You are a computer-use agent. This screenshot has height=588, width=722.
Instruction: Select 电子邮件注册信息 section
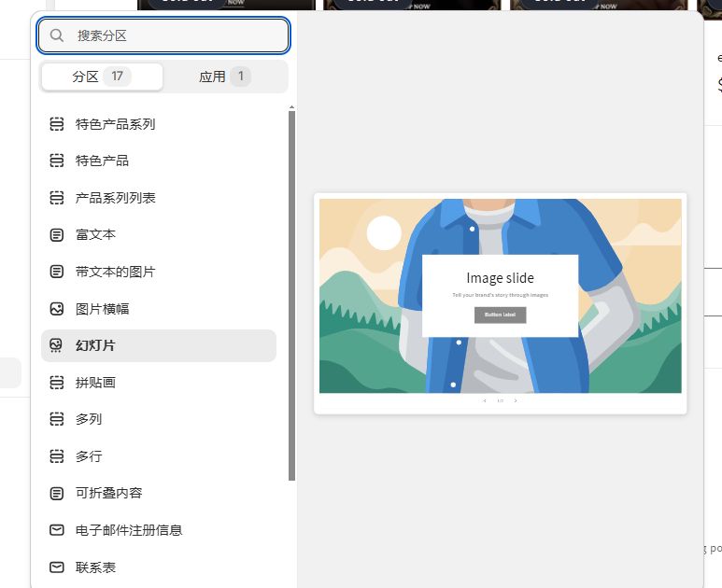pos(159,530)
